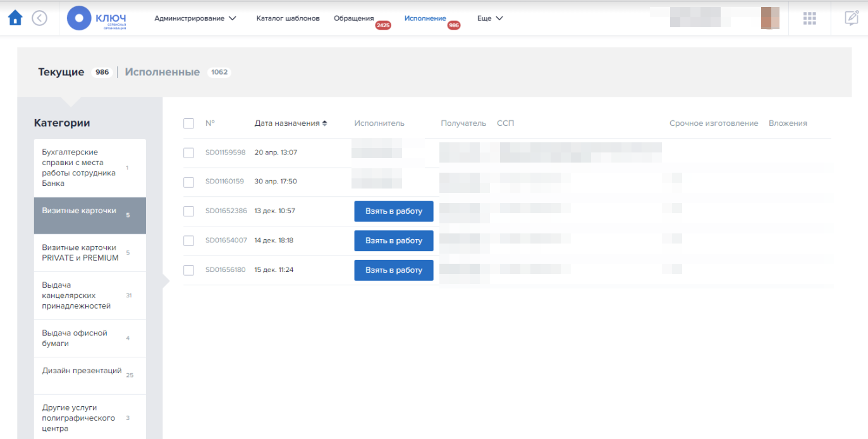
Task: Take SD01652386 into work button
Action: click(394, 211)
